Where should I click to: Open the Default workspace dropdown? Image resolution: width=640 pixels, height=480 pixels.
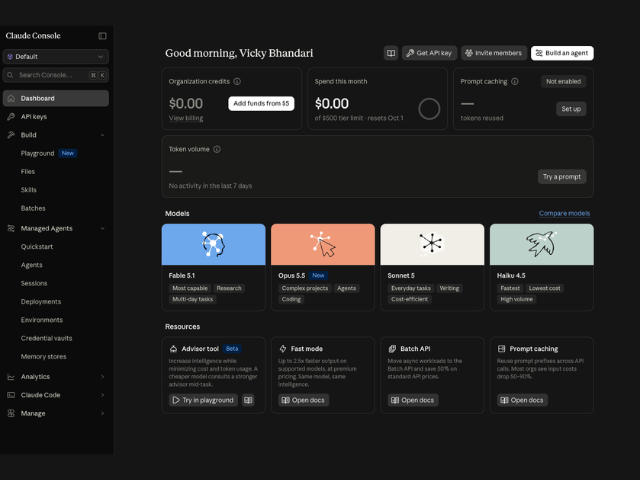56,57
